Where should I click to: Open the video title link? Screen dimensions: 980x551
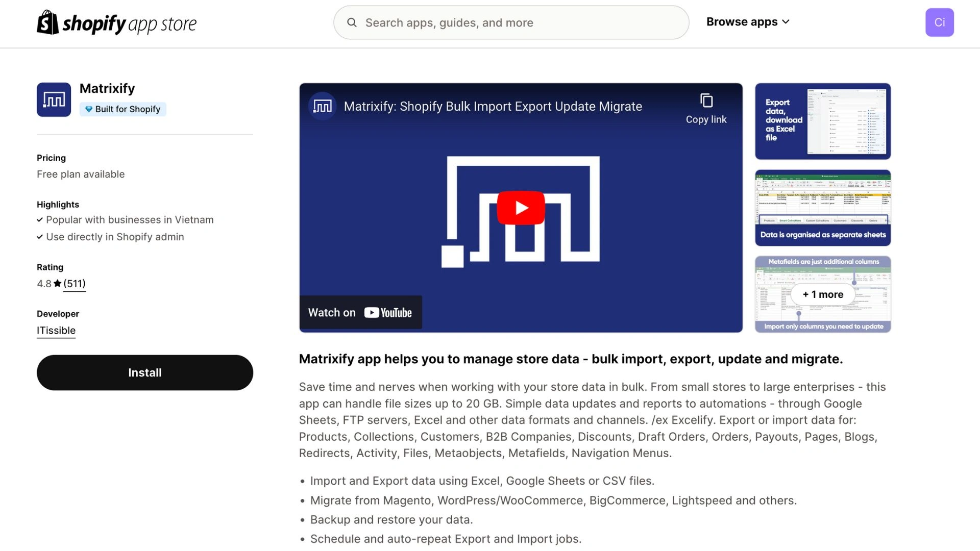[x=493, y=106]
